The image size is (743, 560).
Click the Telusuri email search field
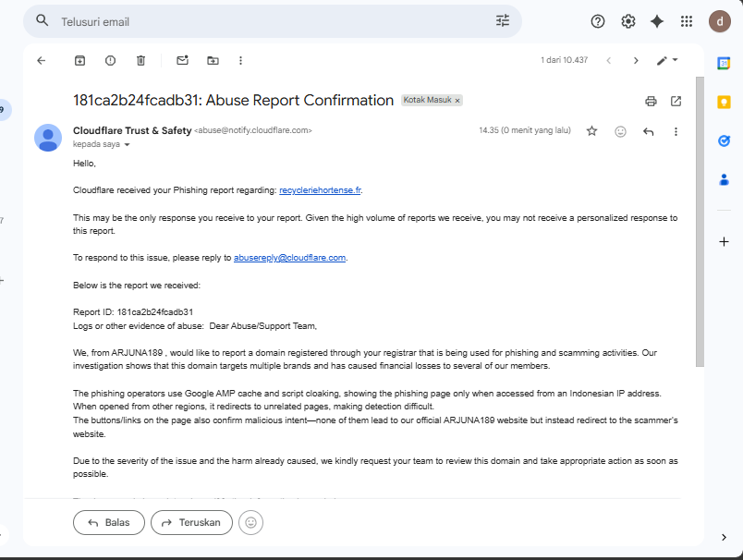(x=273, y=22)
